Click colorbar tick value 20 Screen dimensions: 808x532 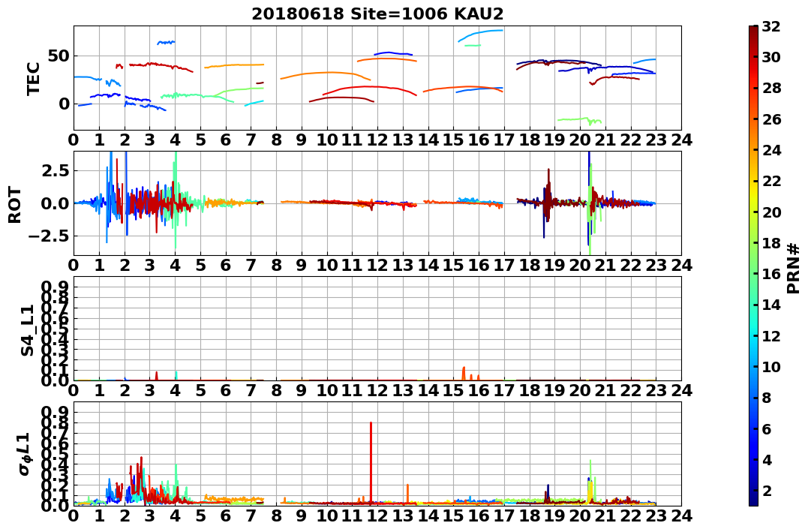click(x=770, y=212)
